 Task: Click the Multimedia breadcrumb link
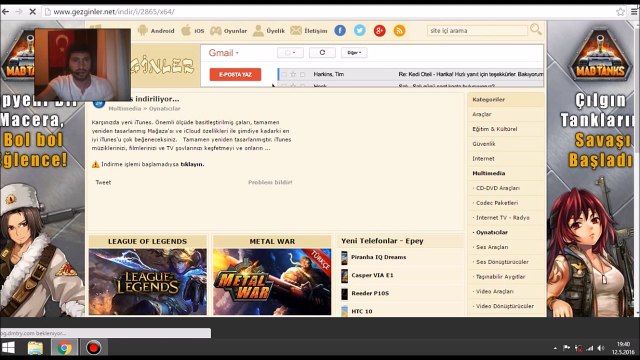pos(124,109)
